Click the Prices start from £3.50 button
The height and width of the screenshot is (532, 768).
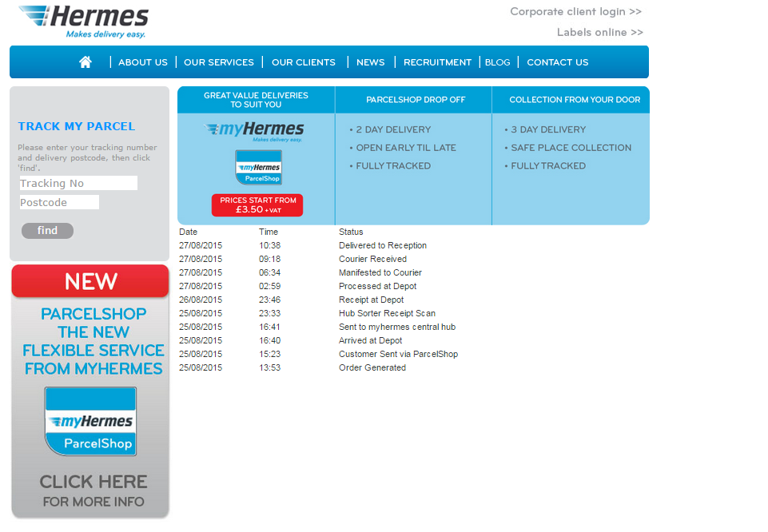click(257, 205)
